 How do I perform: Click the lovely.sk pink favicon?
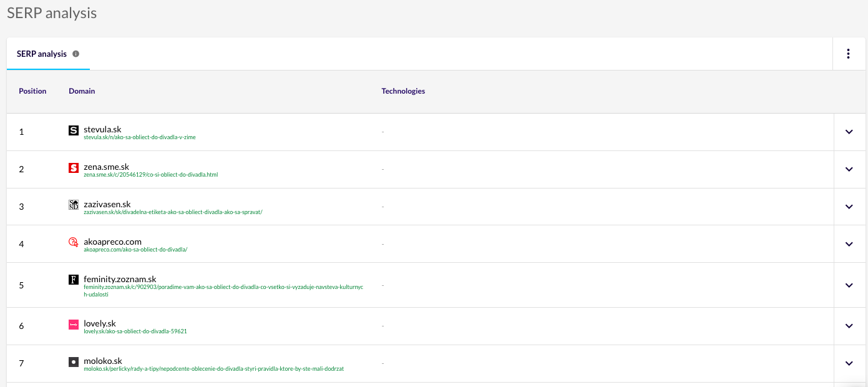[74, 324]
